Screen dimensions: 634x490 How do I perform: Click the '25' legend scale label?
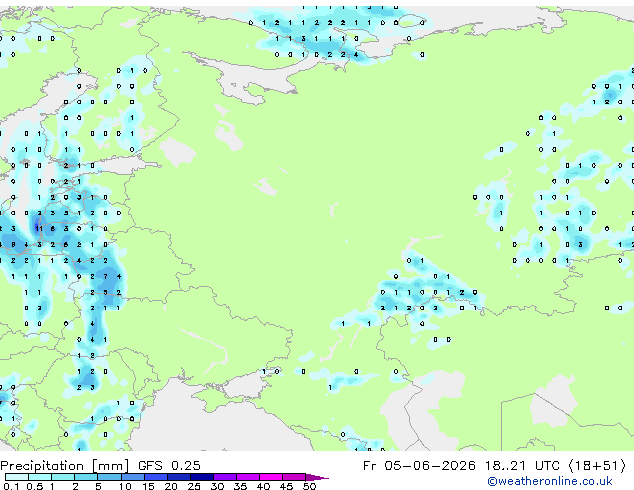coord(194,486)
